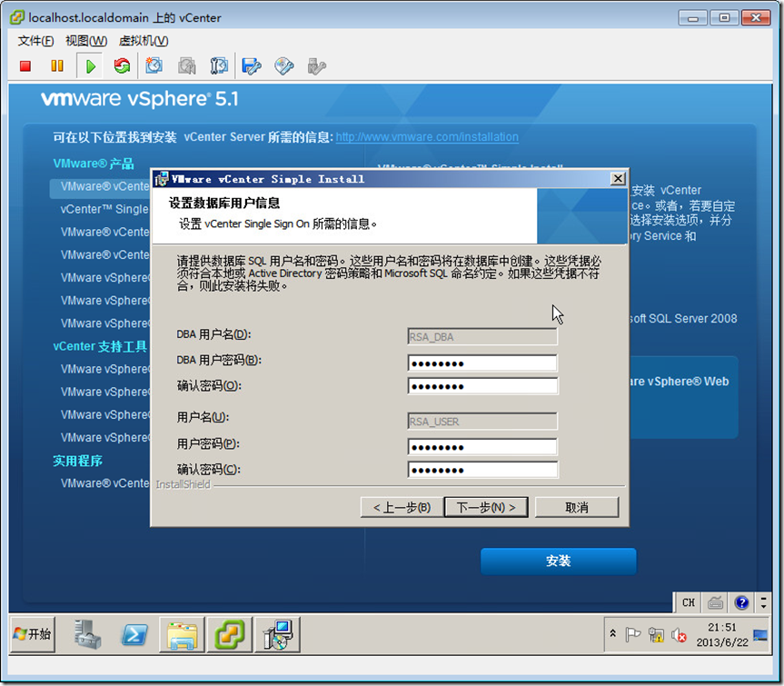This screenshot has height=686, width=784.
Task: Click the VMware vSphere taskbar icon
Action: pyautogui.click(x=230, y=634)
